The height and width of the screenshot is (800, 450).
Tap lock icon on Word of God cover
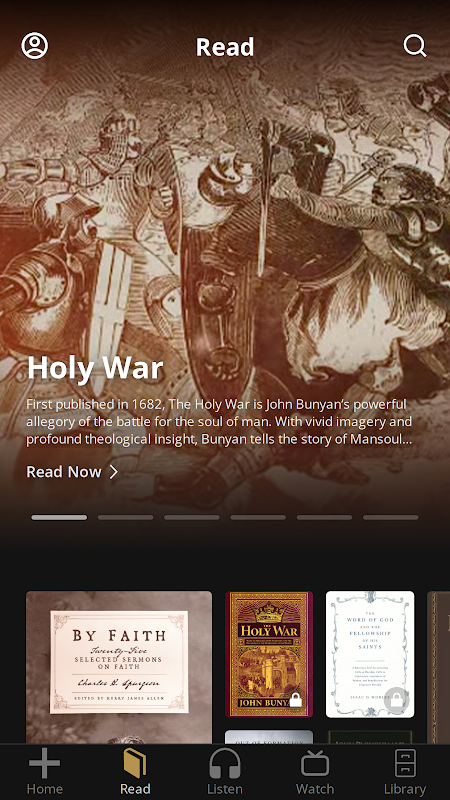pyautogui.click(x=397, y=700)
